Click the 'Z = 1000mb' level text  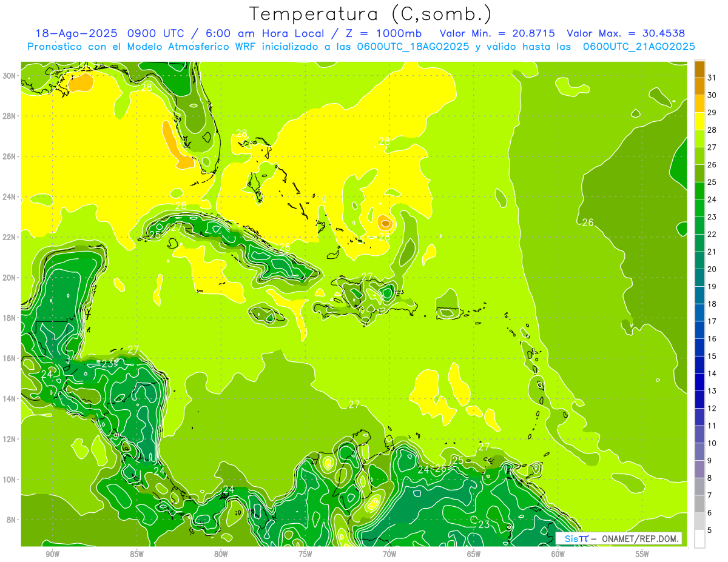[382, 34]
